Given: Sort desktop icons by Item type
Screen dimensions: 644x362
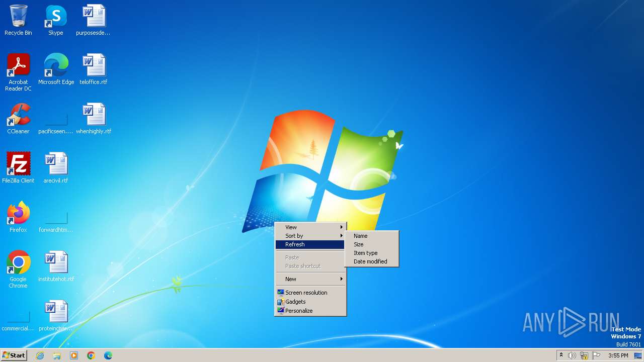Looking at the screenshot, I should click(x=371, y=253).
